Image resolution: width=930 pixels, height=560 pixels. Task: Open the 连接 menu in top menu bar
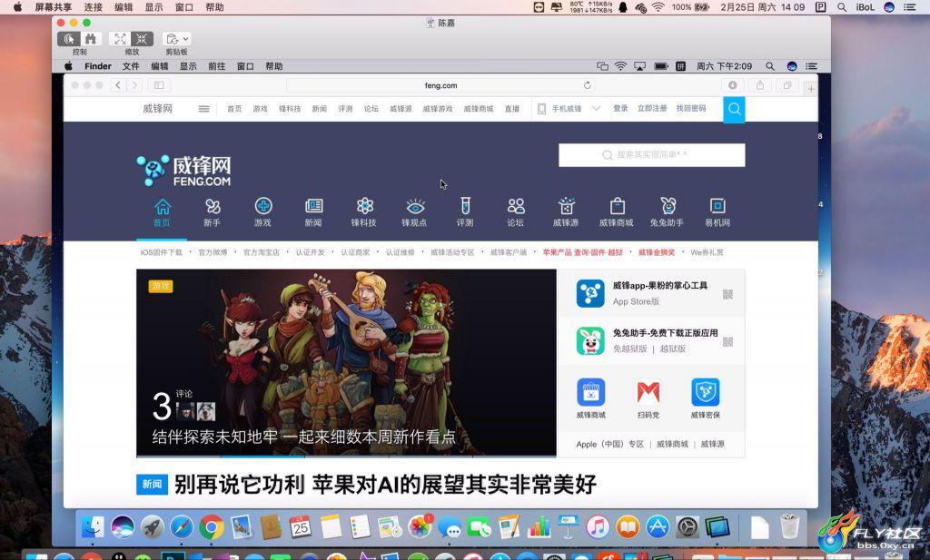point(94,7)
